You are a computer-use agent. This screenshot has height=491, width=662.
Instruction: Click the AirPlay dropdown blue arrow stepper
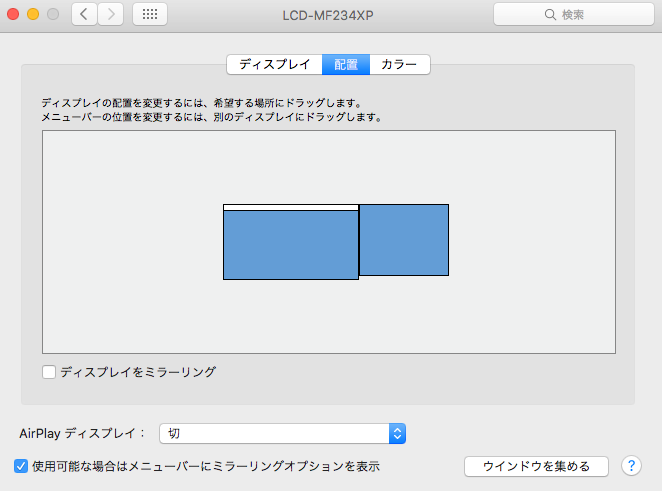[397, 433]
